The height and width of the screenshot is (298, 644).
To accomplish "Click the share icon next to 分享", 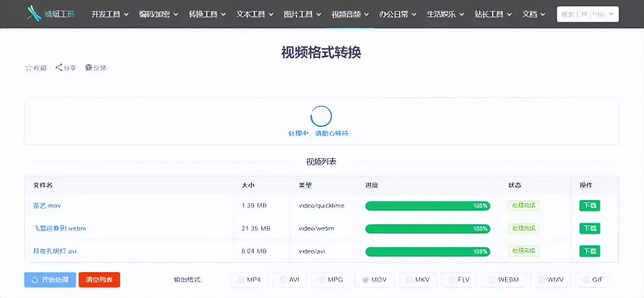I will pos(58,67).
